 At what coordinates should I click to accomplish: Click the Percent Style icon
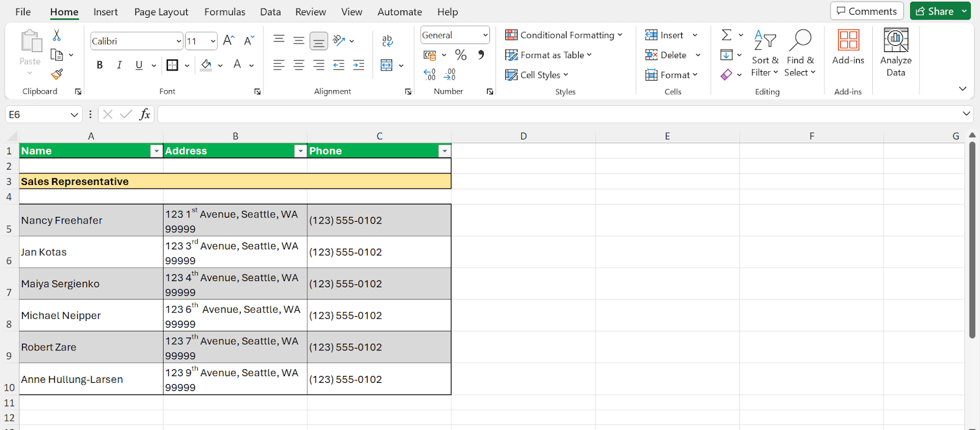(x=461, y=55)
